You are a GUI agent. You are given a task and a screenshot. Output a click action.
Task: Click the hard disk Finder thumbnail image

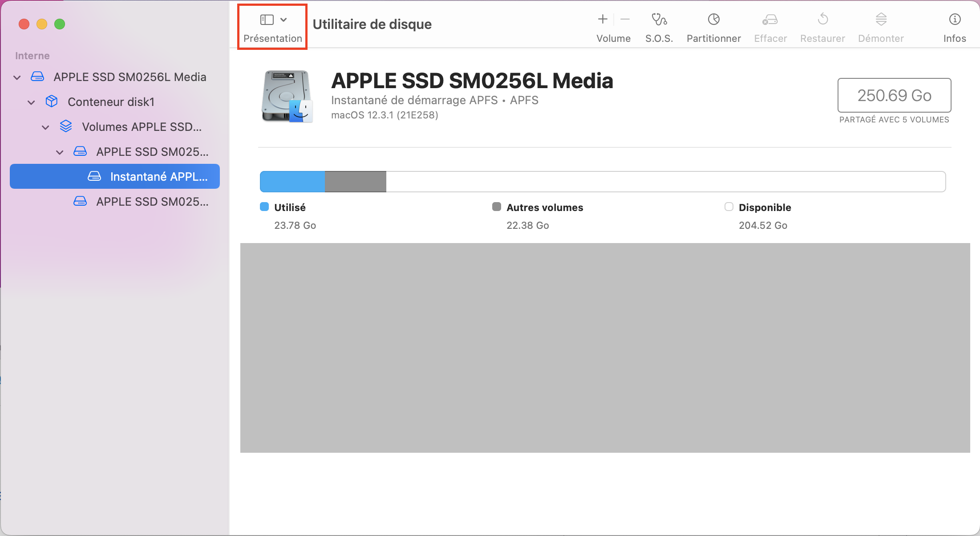point(287,96)
